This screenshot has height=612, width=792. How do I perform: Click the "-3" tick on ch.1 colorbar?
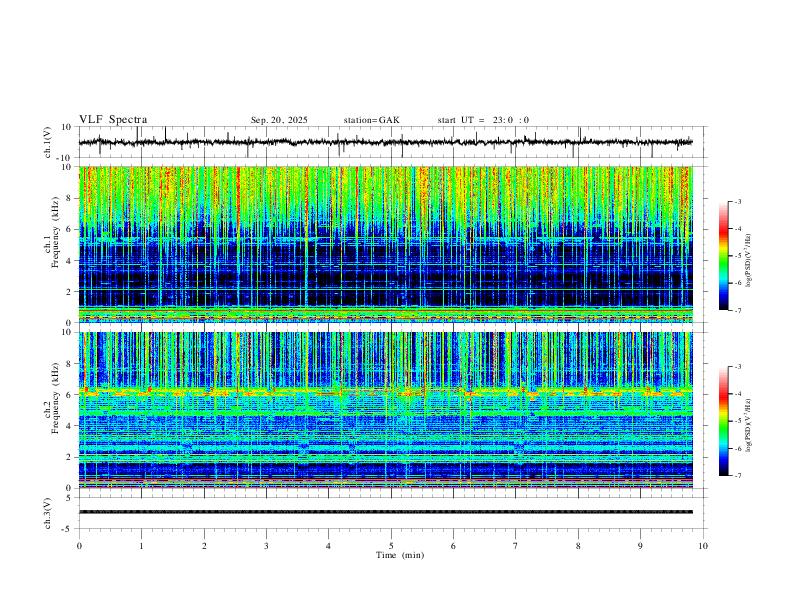(737, 201)
